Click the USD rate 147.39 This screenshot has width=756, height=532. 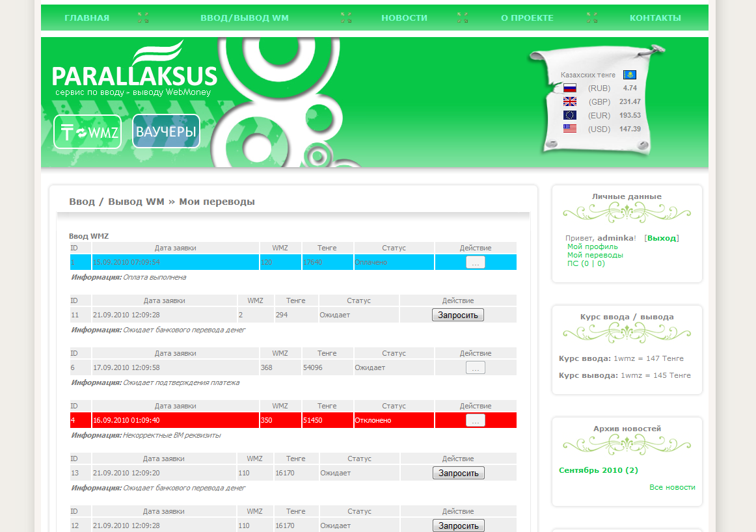[630, 129]
